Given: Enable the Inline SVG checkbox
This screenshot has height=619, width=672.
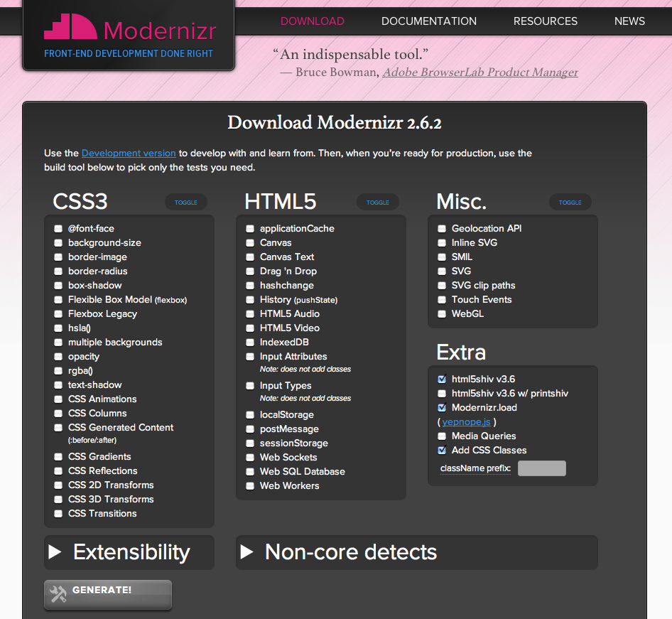Looking at the screenshot, I should [442, 242].
